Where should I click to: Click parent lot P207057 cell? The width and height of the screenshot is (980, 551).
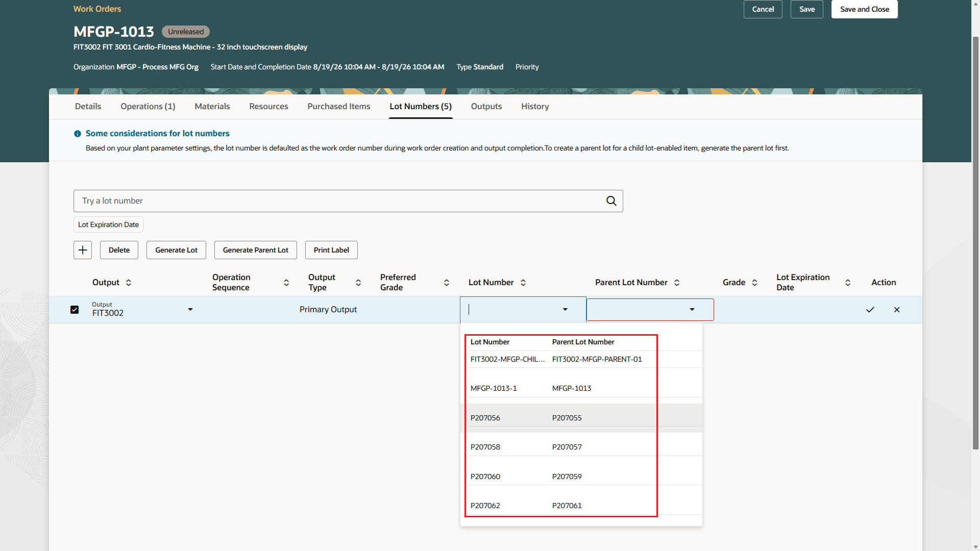click(567, 447)
